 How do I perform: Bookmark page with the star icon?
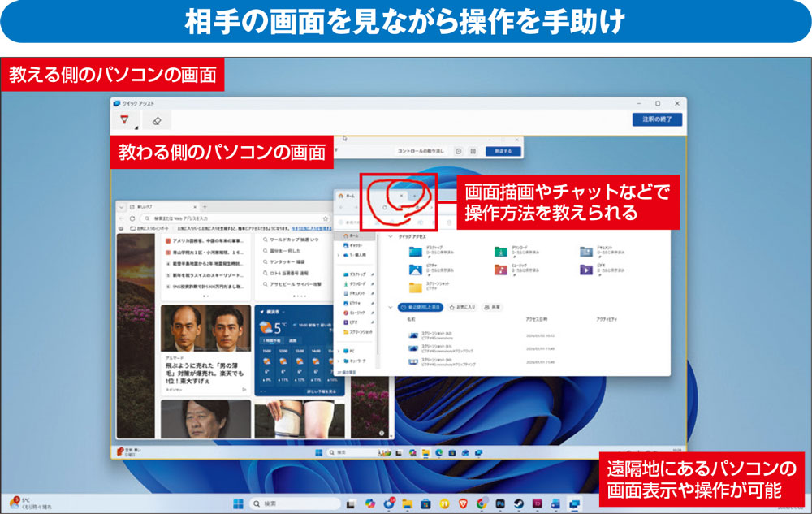(x=326, y=219)
